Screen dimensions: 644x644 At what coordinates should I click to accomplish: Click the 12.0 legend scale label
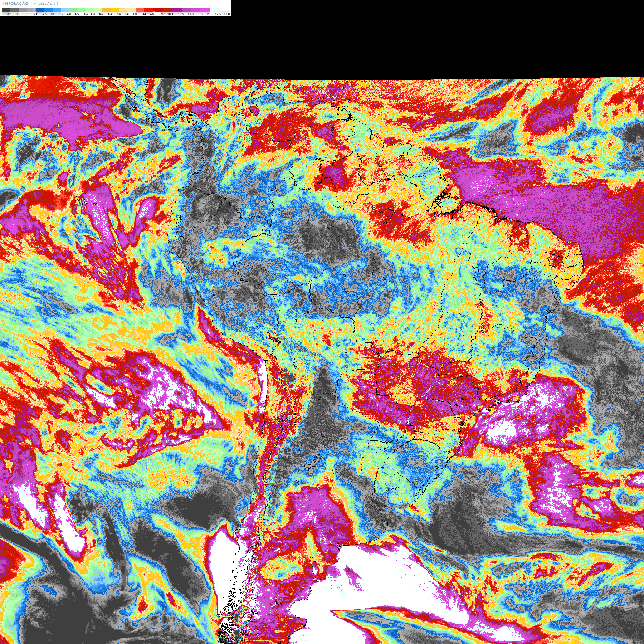coord(208,14)
